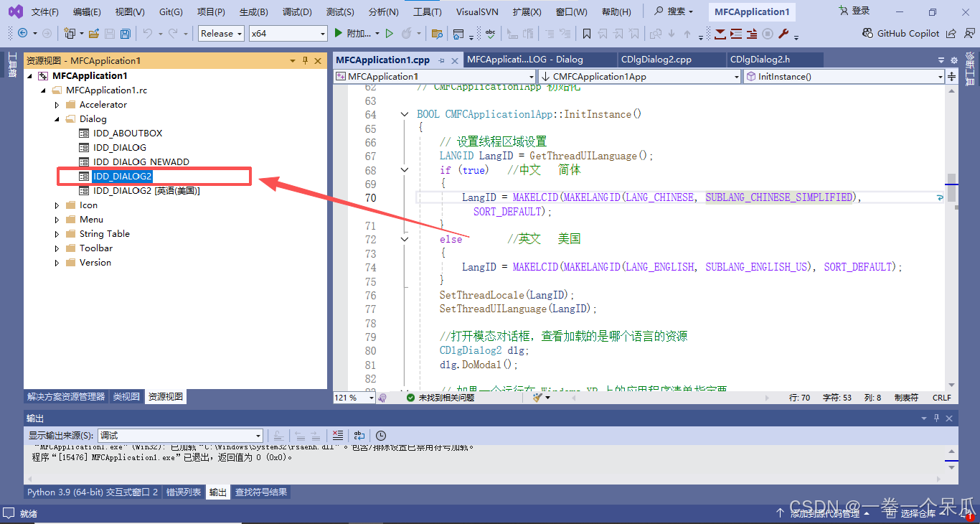This screenshot has height=524, width=980.
Task: Click the 搜索 search box in title bar
Action: [674, 11]
